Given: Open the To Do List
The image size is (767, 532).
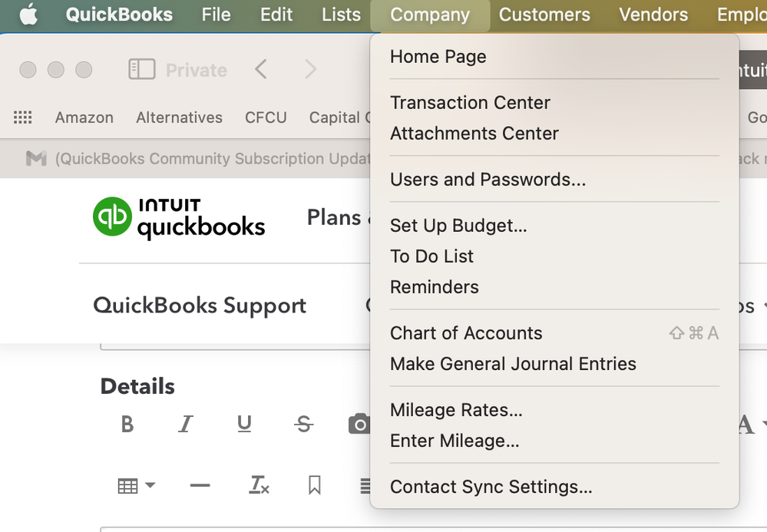Looking at the screenshot, I should (554, 256).
